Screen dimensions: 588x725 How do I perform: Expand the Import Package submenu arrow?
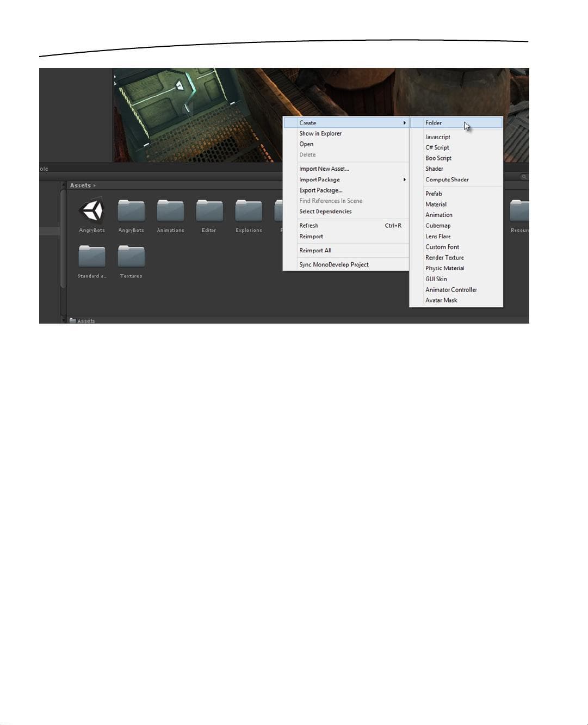(x=405, y=179)
